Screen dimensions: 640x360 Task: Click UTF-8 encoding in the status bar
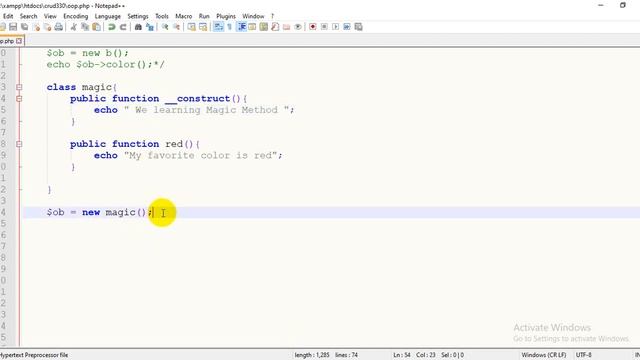pyautogui.click(x=584, y=355)
